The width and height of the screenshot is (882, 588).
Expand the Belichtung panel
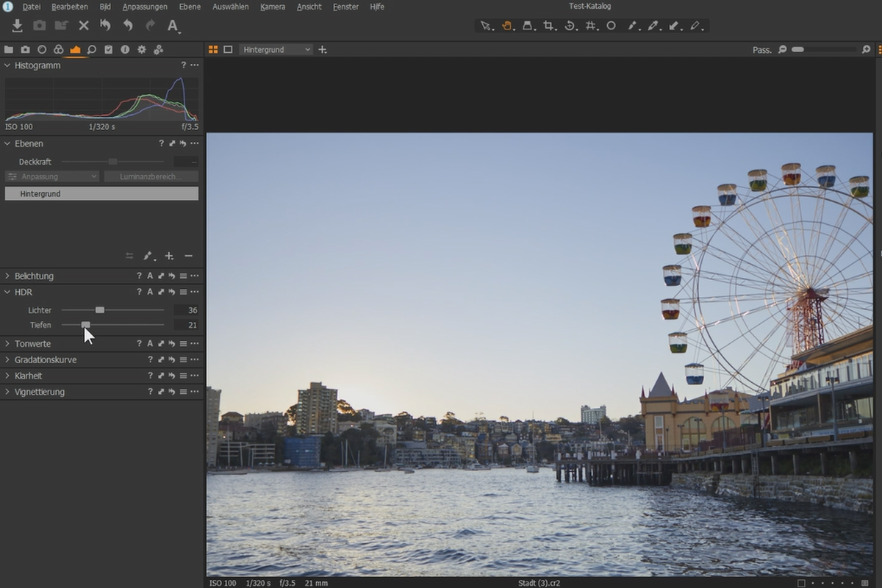(x=7, y=276)
